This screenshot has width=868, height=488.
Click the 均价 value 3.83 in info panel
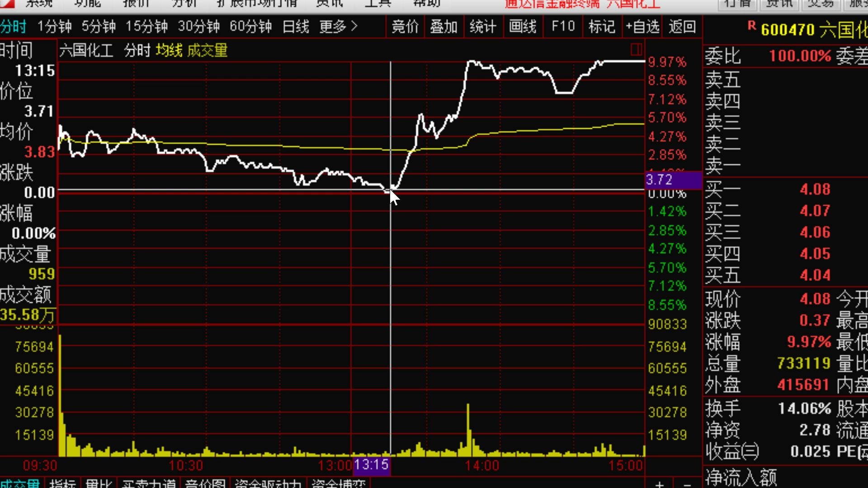point(40,152)
